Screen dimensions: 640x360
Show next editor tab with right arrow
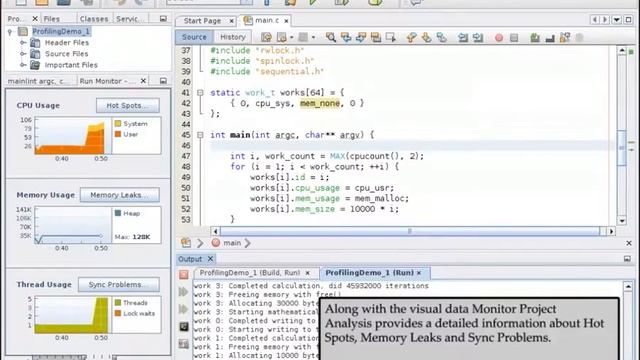[605, 20]
